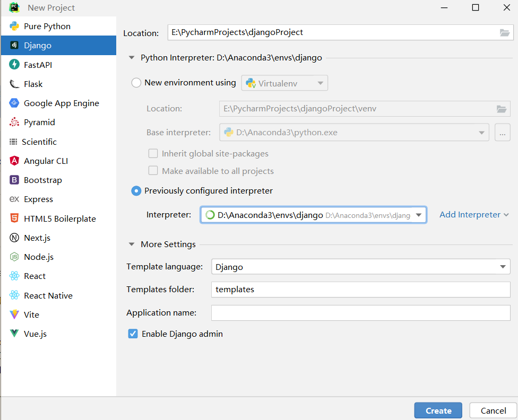Click the folder browse icon for project Location
Screen dimensions: 518x420
click(504, 33)
